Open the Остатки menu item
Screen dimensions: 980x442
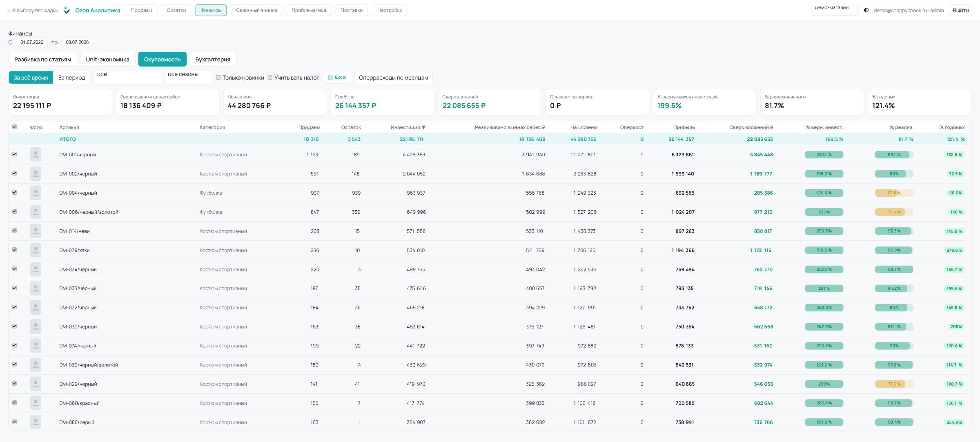176,10
